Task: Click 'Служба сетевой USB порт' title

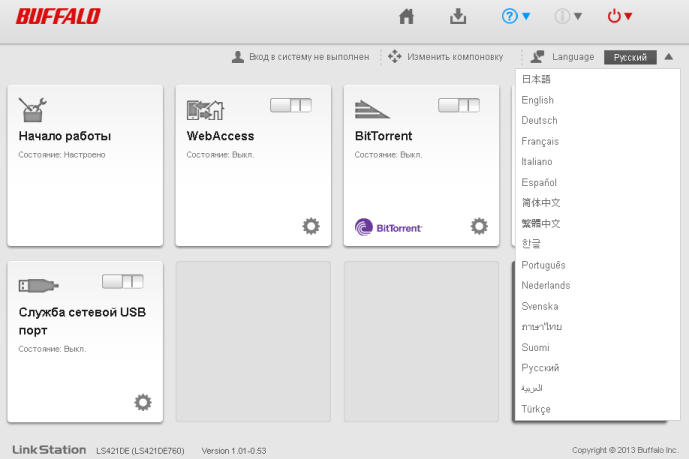Action: (x=82, y=321)
